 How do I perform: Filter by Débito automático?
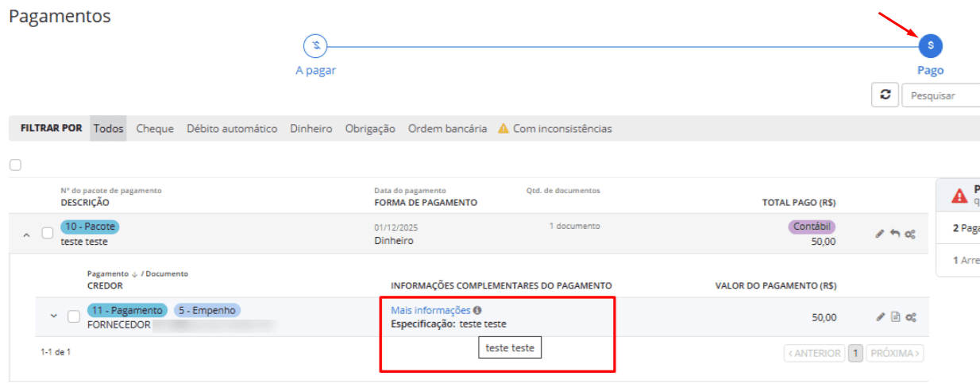click(x=232, y=128)
